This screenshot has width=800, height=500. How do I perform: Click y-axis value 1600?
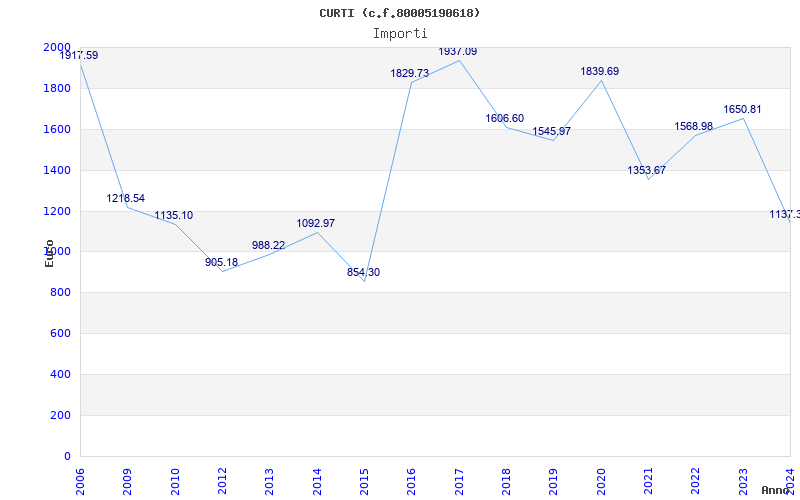coord(57,129)
